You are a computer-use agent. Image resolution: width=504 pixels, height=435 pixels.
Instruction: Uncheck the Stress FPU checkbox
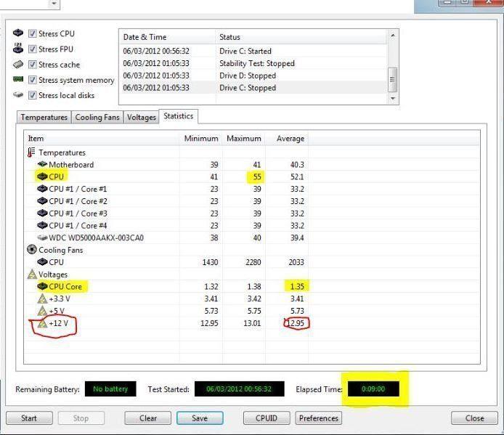pos(32,49)
